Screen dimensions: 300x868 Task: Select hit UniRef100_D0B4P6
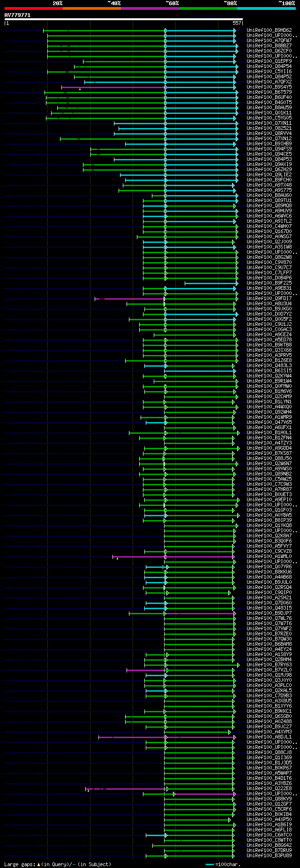click(269, 278)
